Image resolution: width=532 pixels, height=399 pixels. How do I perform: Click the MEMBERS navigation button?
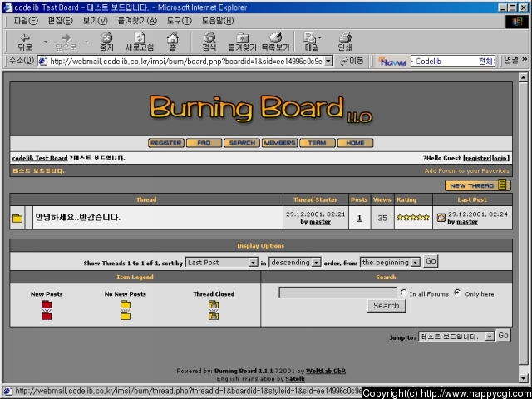279,143
